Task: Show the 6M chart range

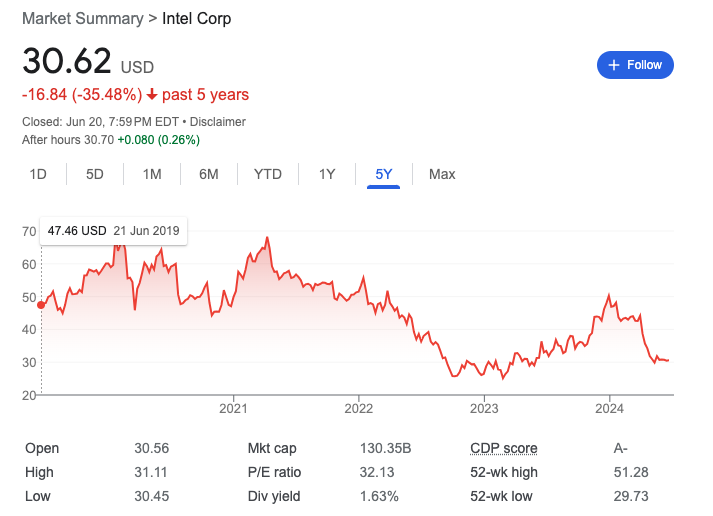Action: point(209,174)
